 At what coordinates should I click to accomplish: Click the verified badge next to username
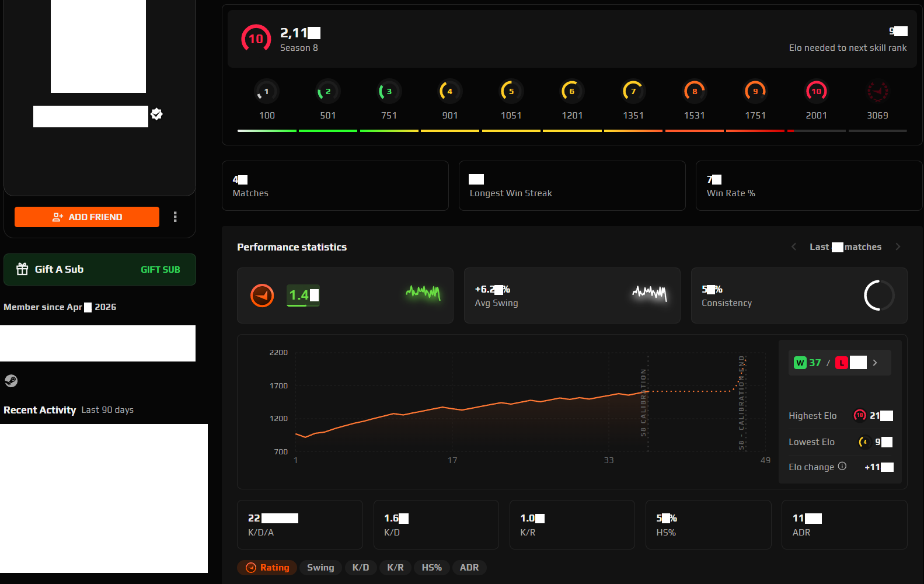pyautogui.click(x=156, y=114)
